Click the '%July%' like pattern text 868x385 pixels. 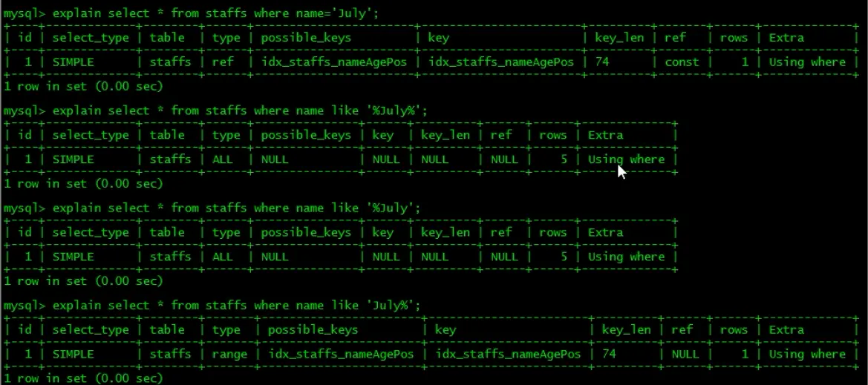tap(394, 111)
